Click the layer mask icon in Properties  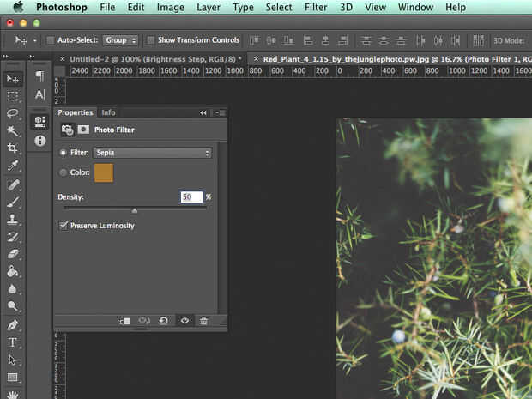click(83, 130)
